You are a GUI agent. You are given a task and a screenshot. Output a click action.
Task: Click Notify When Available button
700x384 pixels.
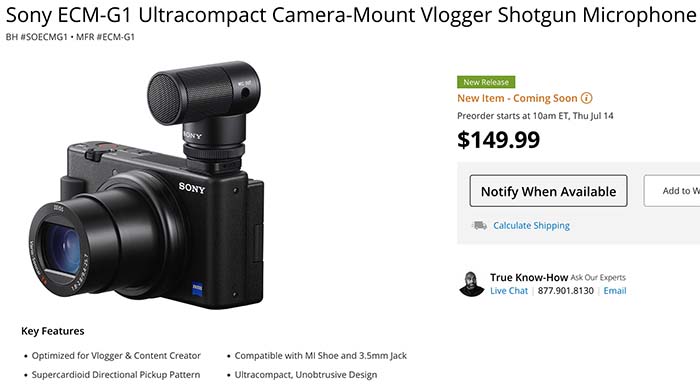(548, 191)
